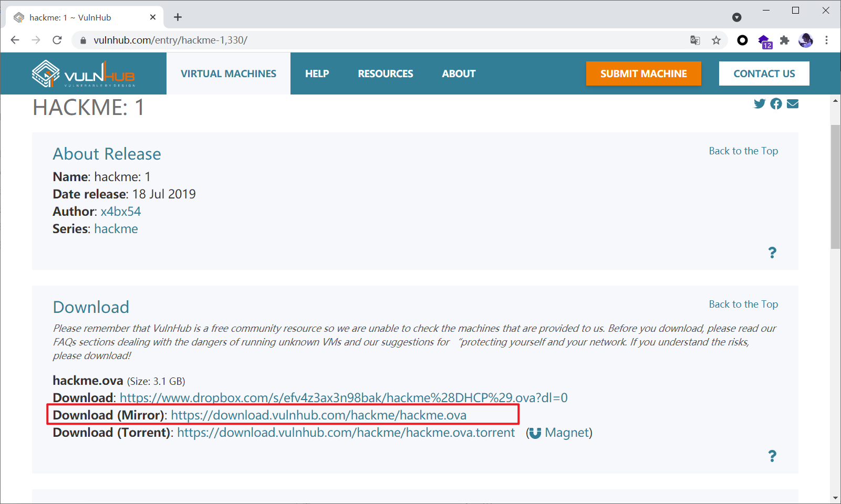The height and width of the screenshot is (504, 841).
Task: Click Back to the Top in Download
Action: pos(743,304)
